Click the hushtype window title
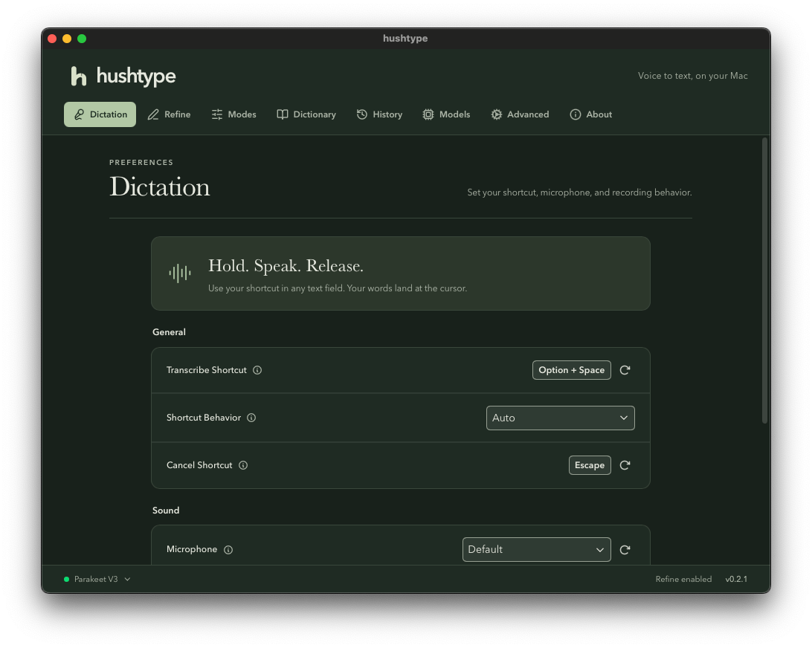 point(405,39)
